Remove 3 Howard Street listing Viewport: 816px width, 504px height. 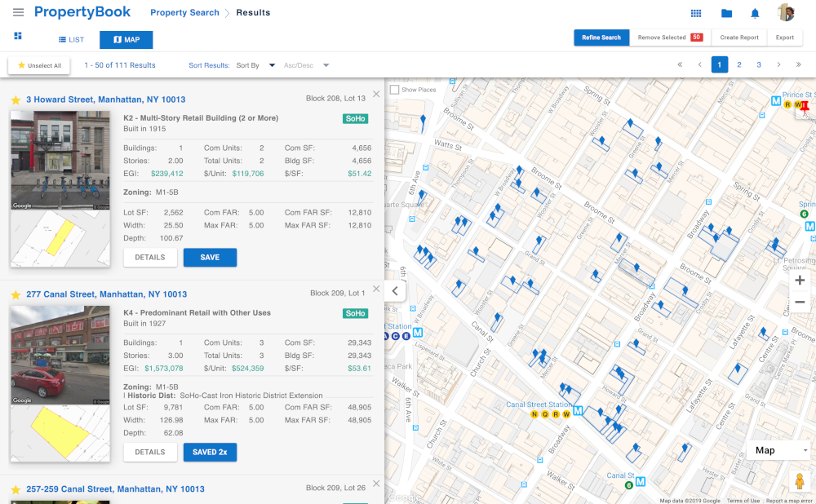[x=376, y=94]
